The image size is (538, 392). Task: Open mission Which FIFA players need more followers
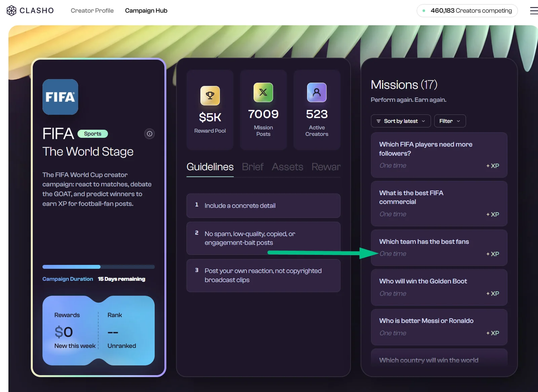tap(439, 155)
